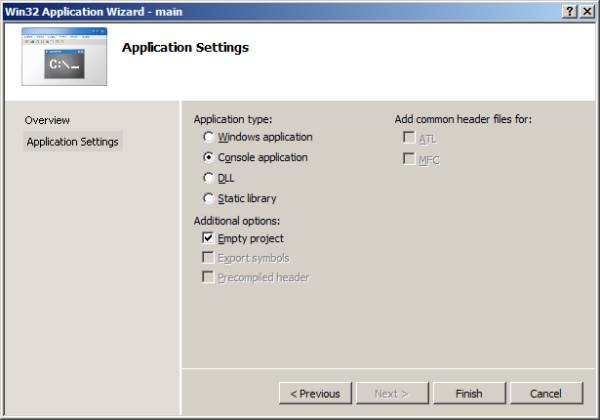Toggle the Precompiled header checkbox
The width and height of the screenshot is (600, 420).
tap(208, 277)
